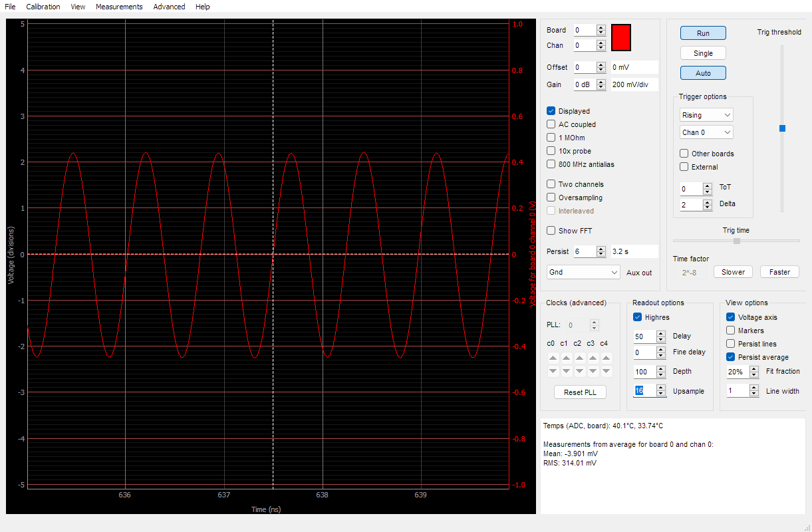Enable the AC coupled checkbox

pos(551,124)
